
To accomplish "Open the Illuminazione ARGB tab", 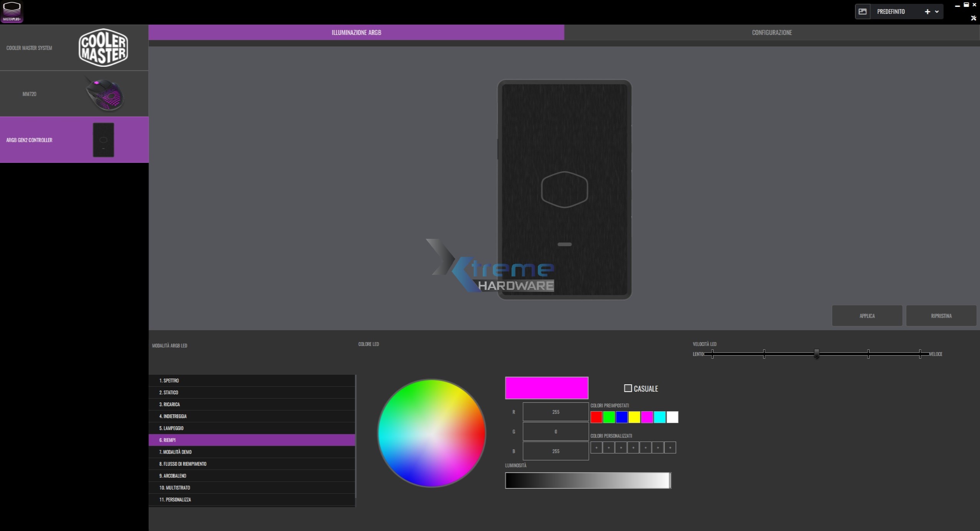I will (356, 33).
